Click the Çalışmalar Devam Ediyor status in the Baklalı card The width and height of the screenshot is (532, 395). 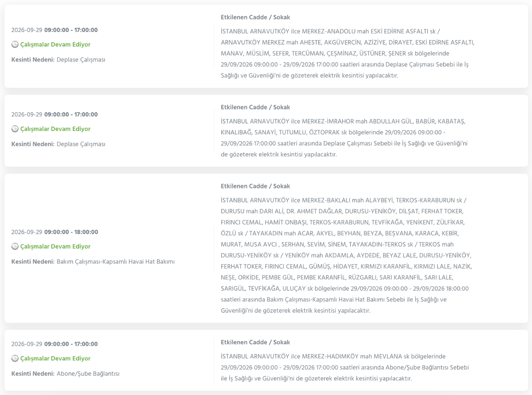point(55,247)
